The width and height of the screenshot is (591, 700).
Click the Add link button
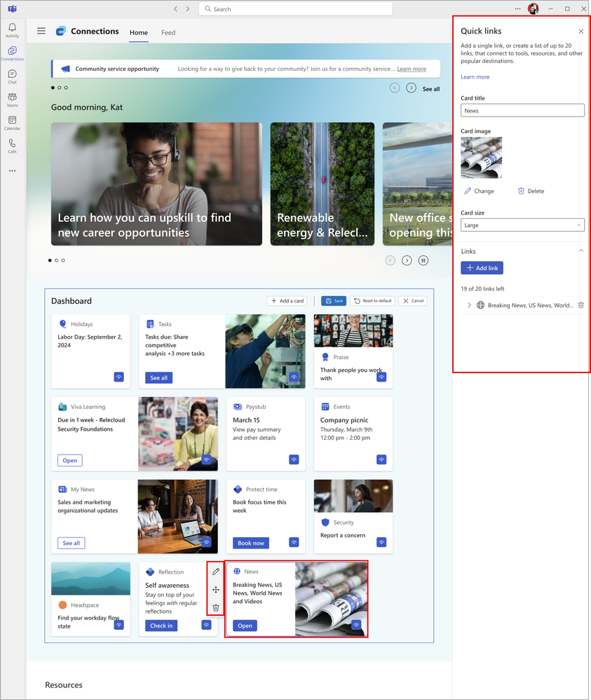482,268
